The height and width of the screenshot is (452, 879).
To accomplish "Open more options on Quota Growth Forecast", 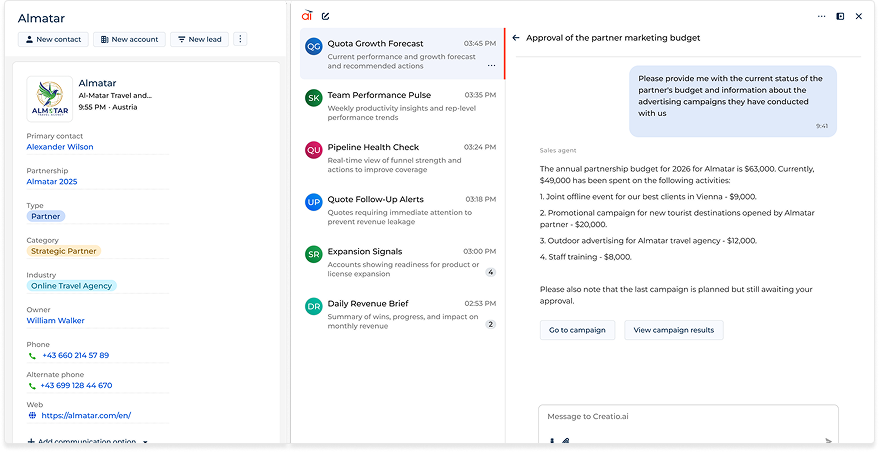I will (x=491, y=66).
